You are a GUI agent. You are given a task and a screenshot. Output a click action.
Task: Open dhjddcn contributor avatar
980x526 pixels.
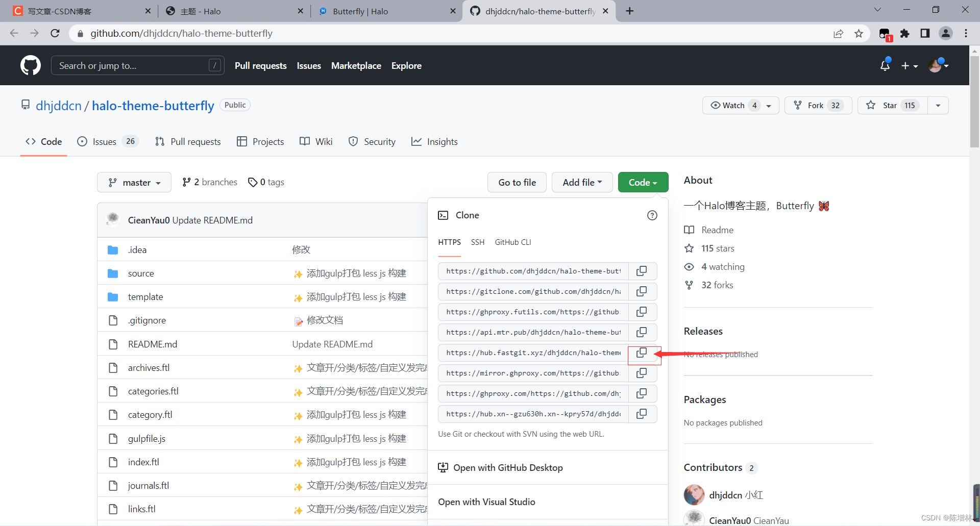click(694, 495)
